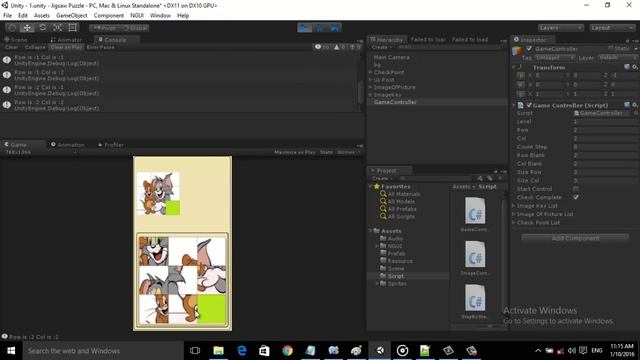The width and height of the screenshot is (640, 360).
Task: Expand the NGUI folder in Assets
Action: point(377,246)
